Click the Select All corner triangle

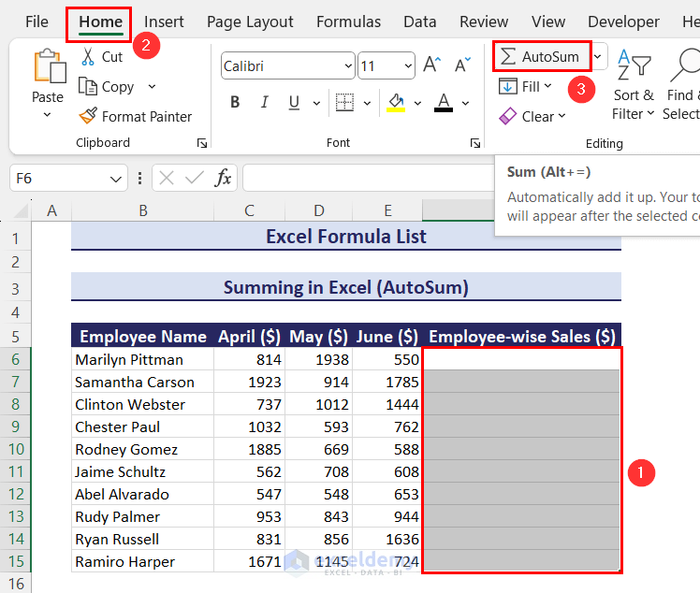click(21, 210)
